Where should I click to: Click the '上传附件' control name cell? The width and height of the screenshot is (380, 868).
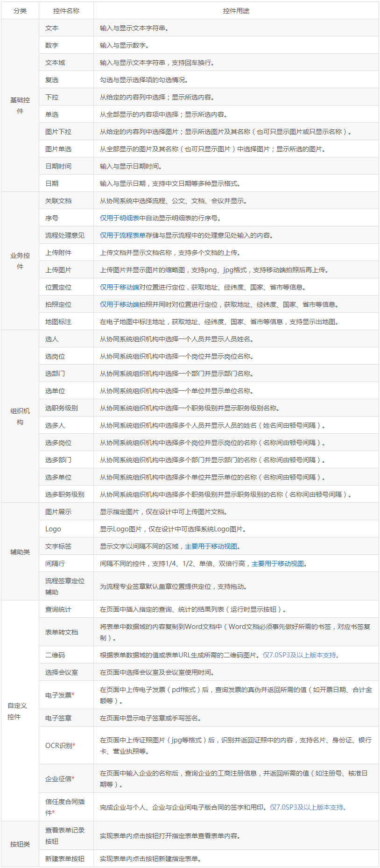[x=66, y=253]
